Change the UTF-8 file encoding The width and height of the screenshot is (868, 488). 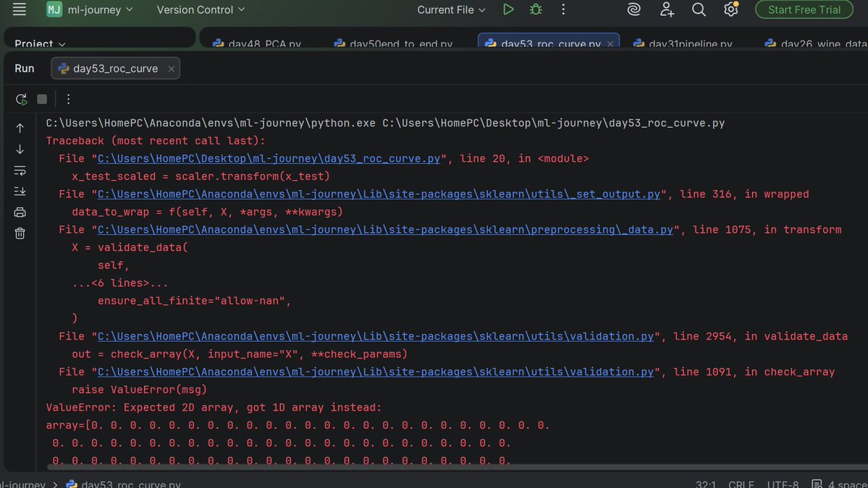[x=784, y=484]
